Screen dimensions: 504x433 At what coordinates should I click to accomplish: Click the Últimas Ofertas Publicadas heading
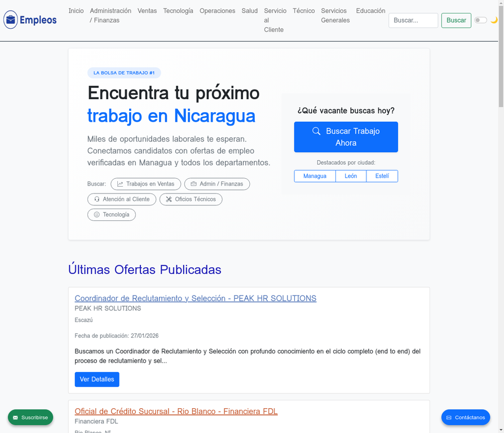[145, 269]
